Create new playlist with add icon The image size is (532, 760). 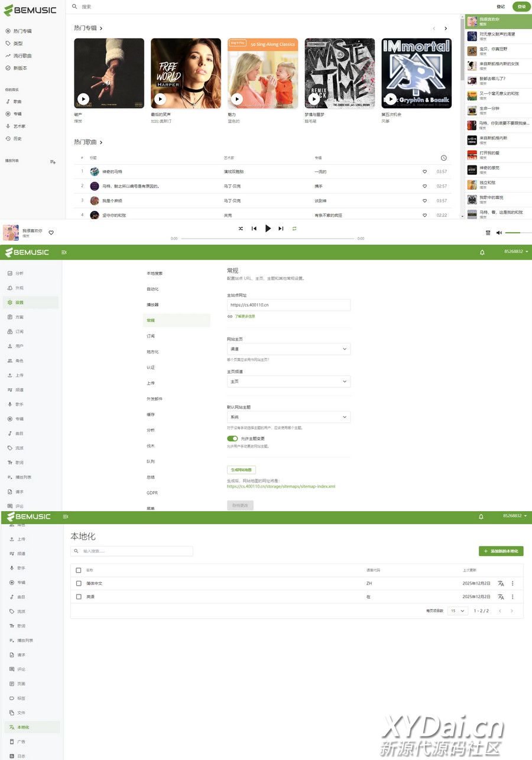[x=53, y=161]
